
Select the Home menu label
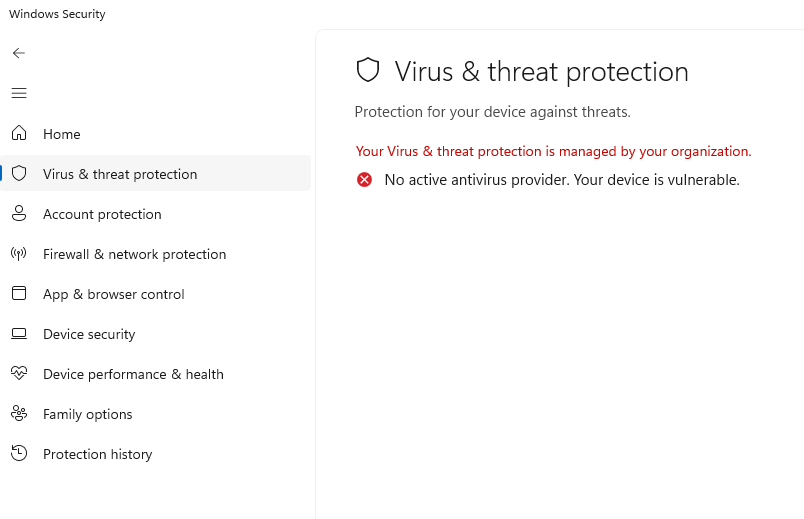click(x=62, y=134)
